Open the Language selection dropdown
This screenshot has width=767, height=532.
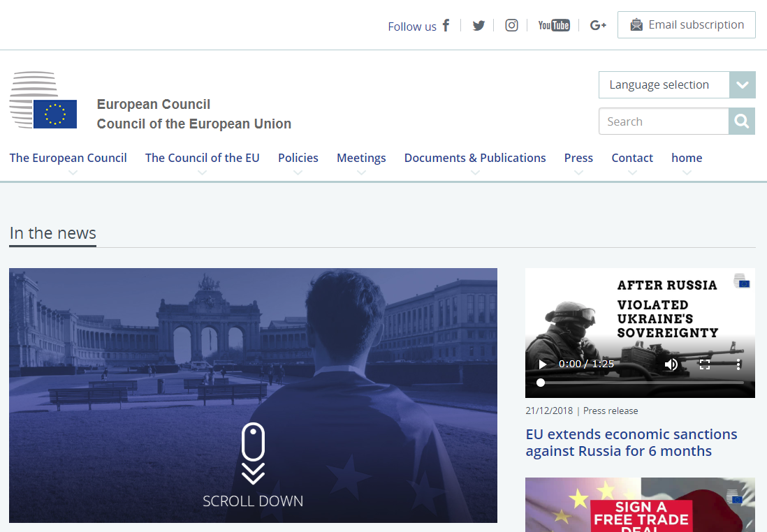[677, 84]
